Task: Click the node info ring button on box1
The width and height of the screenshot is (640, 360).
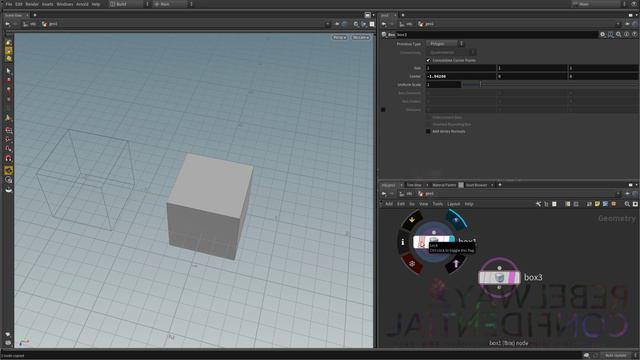Action: click(403, 242)
